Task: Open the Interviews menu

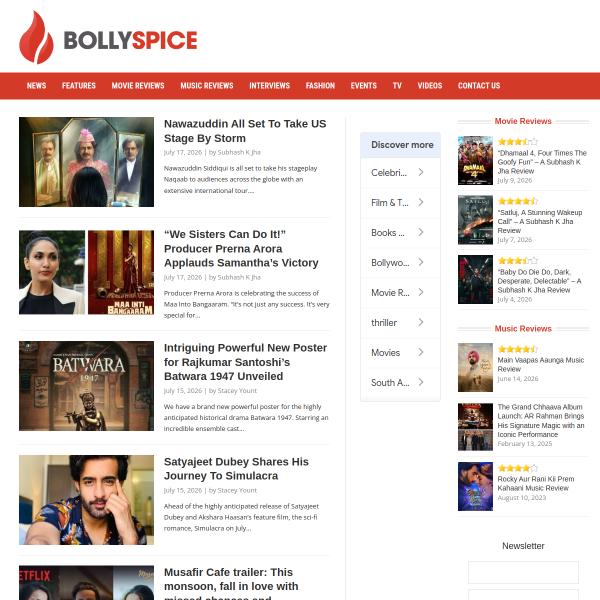Action: point(269,86)
